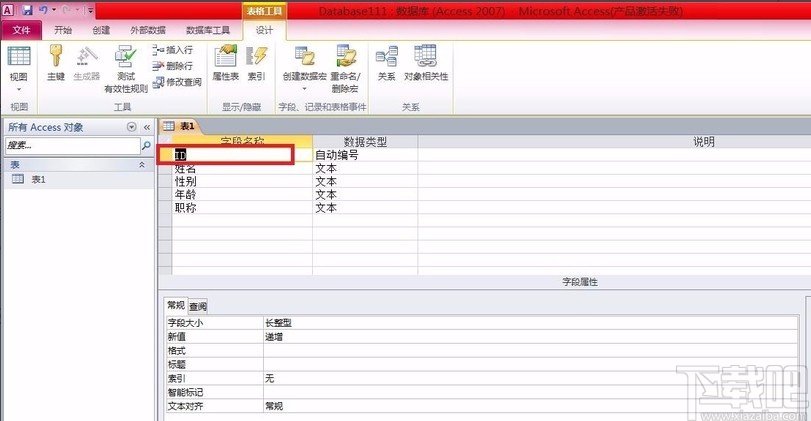Select the 姓名 field name cell
This screenshot has width=811, height=421.
click(x=243, y=168)
